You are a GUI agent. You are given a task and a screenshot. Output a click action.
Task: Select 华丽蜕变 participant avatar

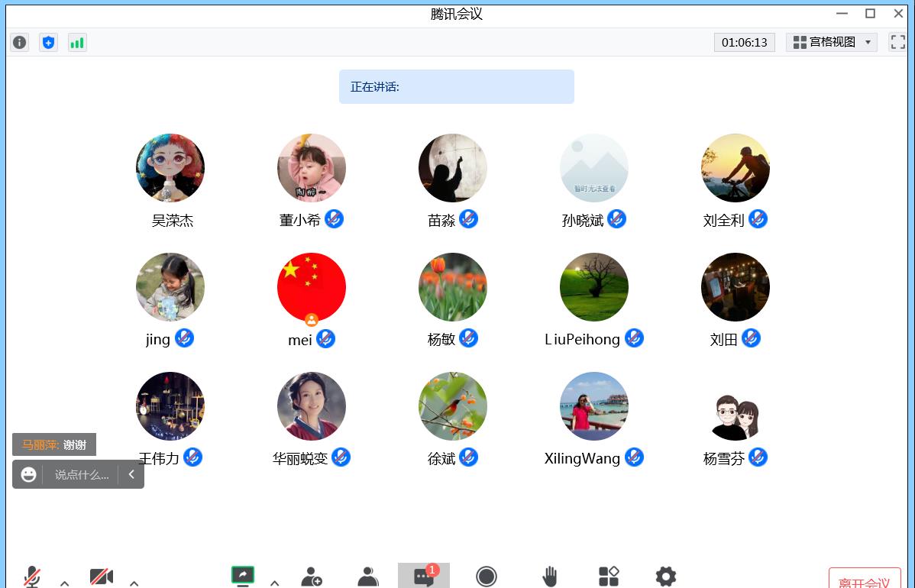click(x=312, y=406)
